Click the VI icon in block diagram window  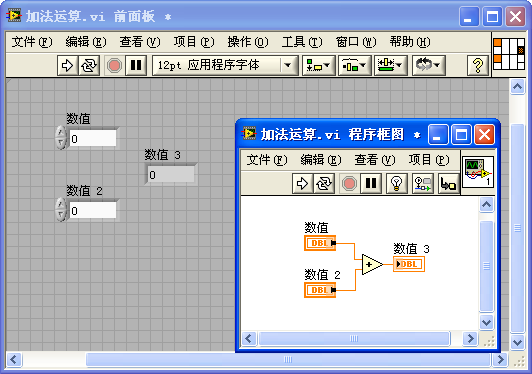tap(478, 172)
